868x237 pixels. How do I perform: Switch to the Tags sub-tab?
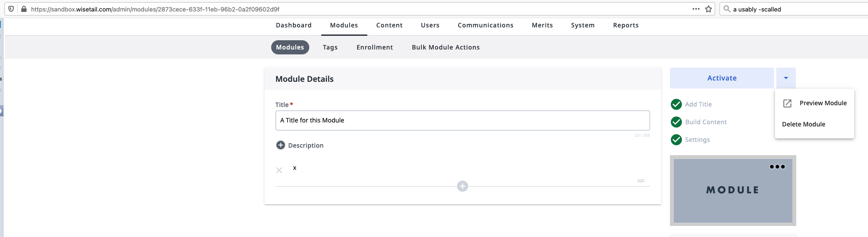(330, 47)
